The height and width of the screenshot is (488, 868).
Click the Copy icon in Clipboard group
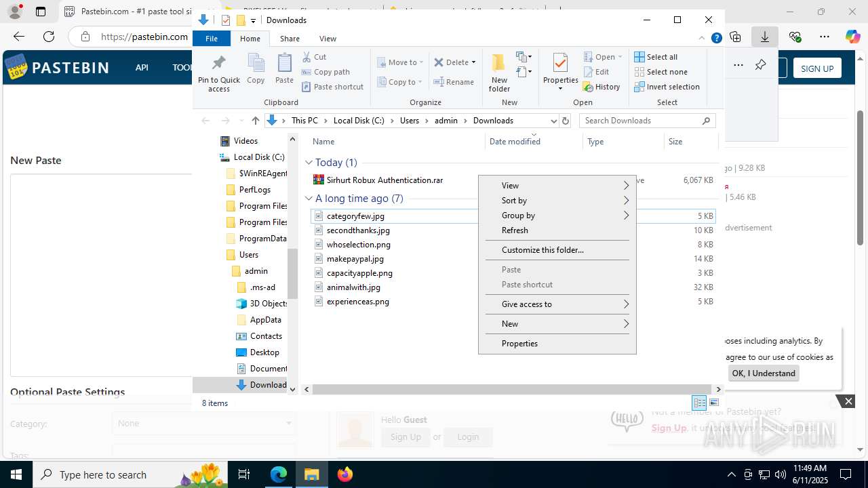256,63
